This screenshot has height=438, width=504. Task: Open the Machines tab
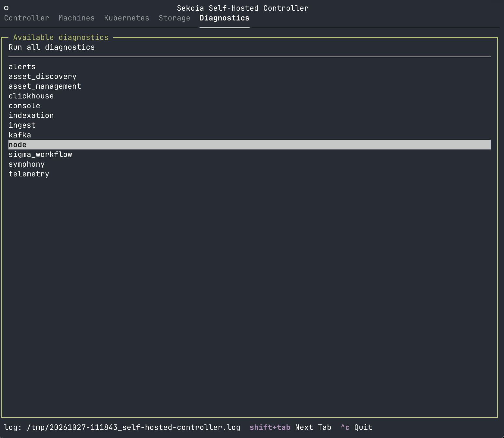click(x=77, y=18)
